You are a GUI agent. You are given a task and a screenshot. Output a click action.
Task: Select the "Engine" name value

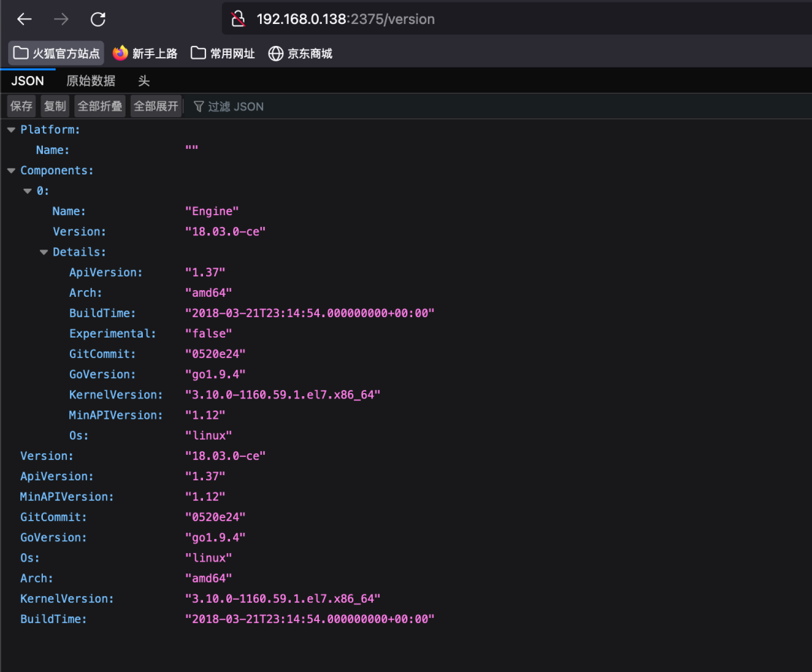pyautogui.click(x=212, y=211)
